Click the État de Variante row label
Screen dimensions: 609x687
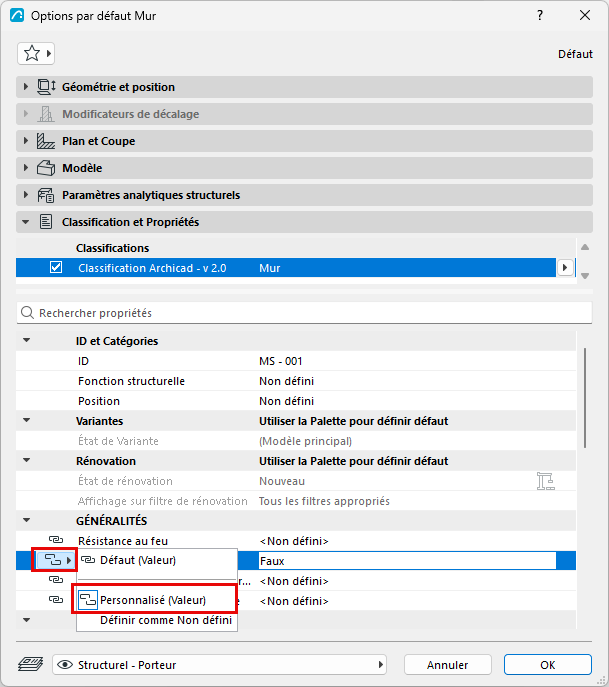pyautogui.click(x=118, y=441)
